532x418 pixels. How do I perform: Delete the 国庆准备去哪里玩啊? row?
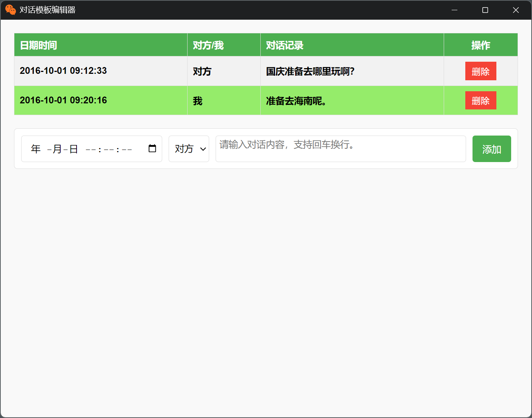[x=480, y=71]
